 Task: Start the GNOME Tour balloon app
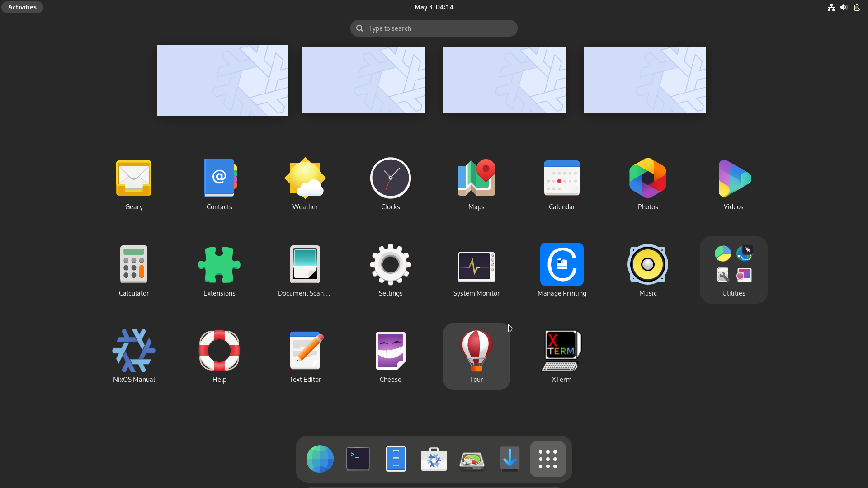click(x=476, y=351)
